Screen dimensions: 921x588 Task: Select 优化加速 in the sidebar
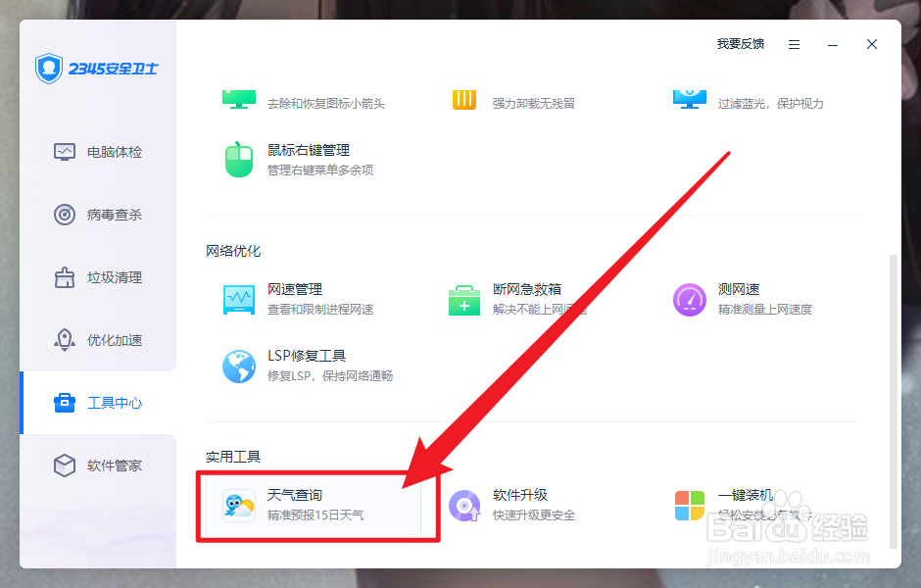(x=98, y=340)
